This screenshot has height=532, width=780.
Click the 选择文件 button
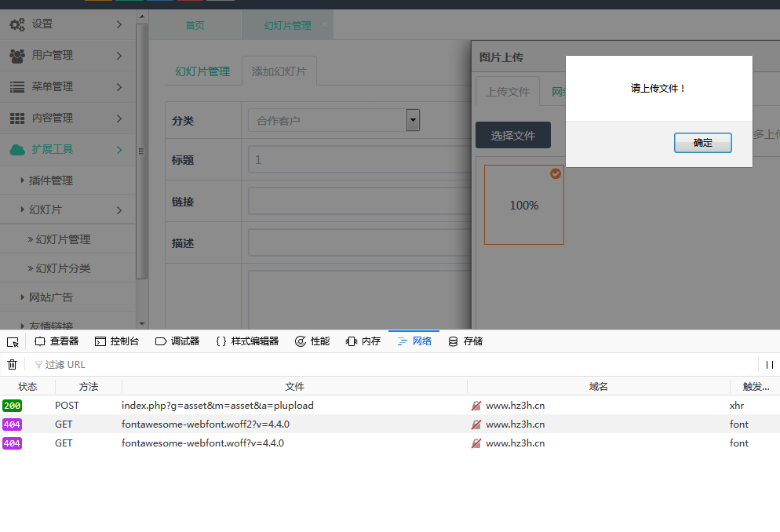click(513, 136)
